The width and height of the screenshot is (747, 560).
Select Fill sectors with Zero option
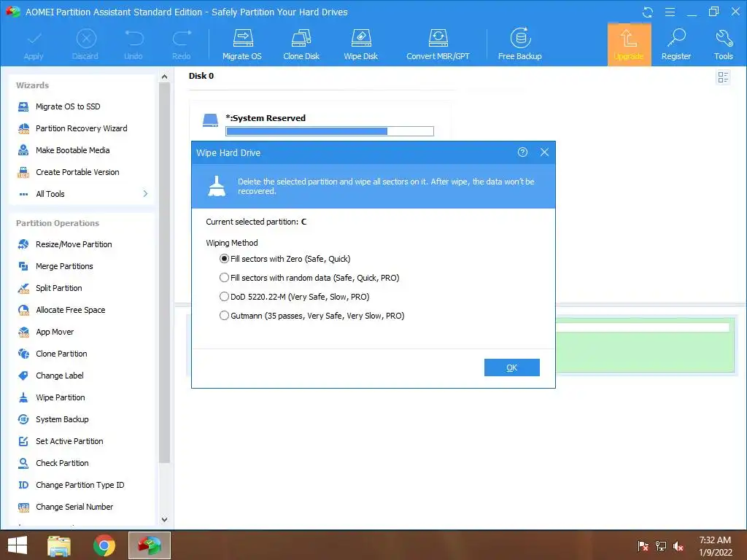pos(285,259)
